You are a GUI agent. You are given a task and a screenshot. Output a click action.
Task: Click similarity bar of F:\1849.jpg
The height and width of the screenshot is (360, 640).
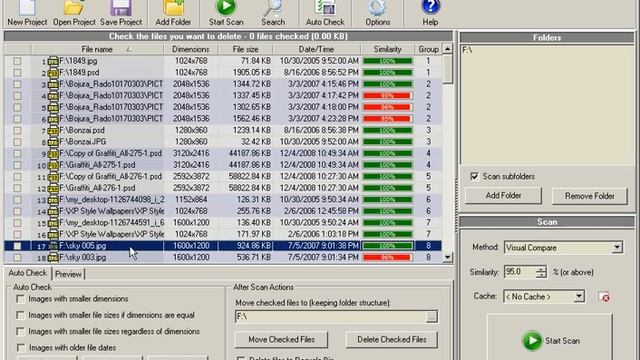[x=387, y=61]
